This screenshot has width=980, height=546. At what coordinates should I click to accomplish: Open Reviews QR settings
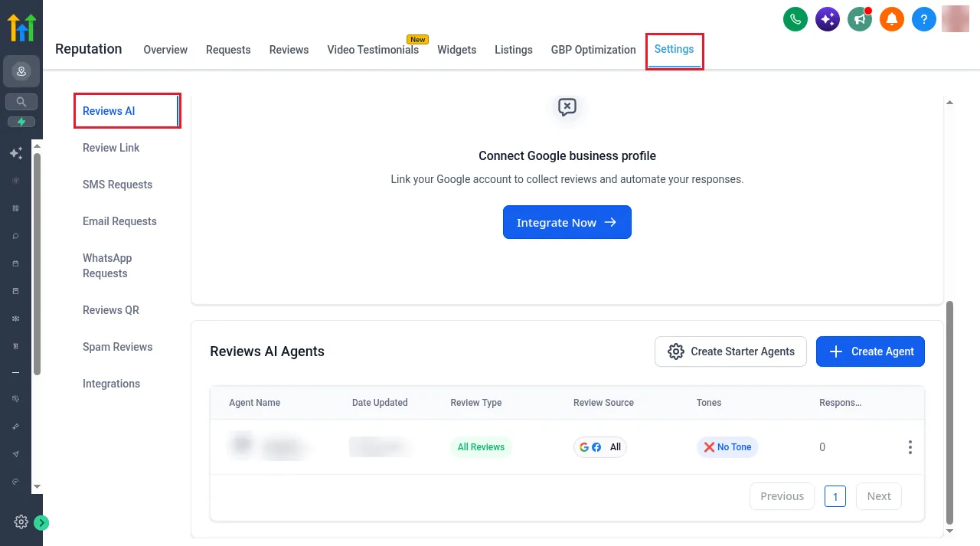point(111,310)
